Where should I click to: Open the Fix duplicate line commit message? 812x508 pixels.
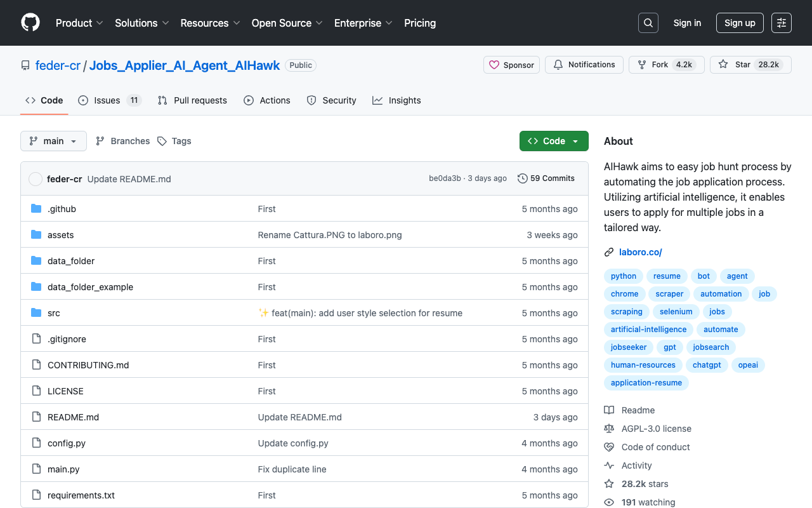tap(292, 469)
